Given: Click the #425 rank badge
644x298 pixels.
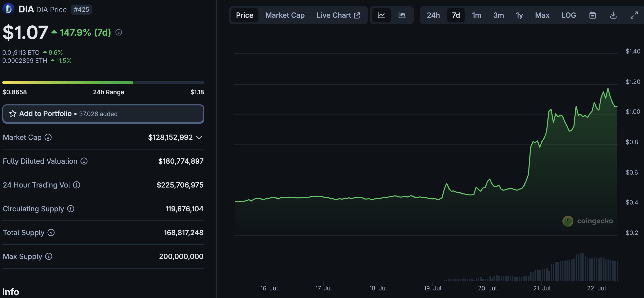Looking at the screenshot, I should pos(81,9).
